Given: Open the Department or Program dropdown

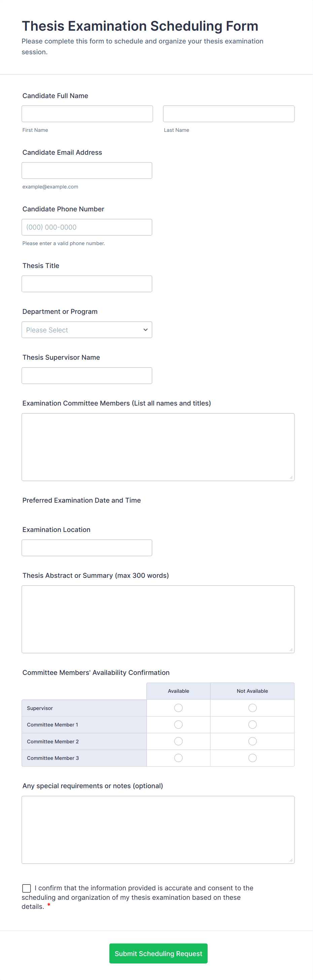Looking at the screenshot, I should [86, 330].
